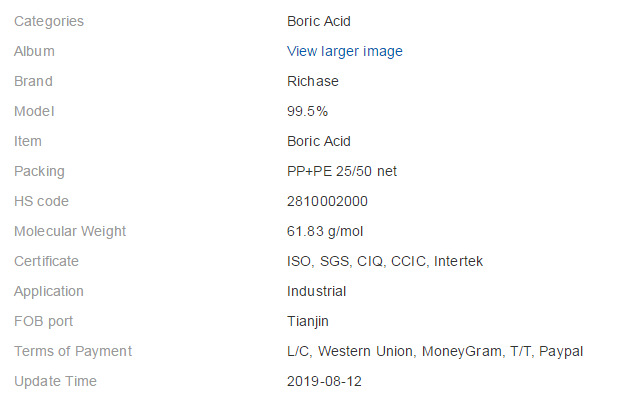Click the Terms of Payment label
Screen dimensions: 634x400
point(73,351)
